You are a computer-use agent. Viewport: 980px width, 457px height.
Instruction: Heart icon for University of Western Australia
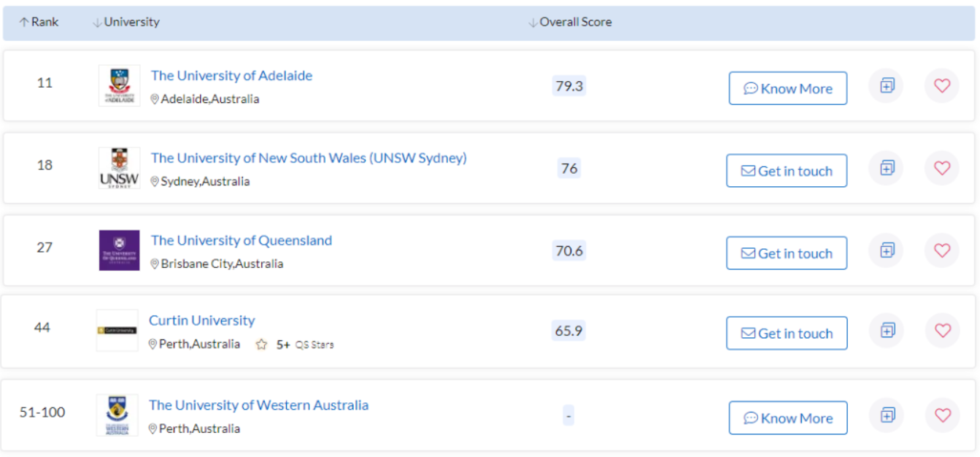point(941,415)
